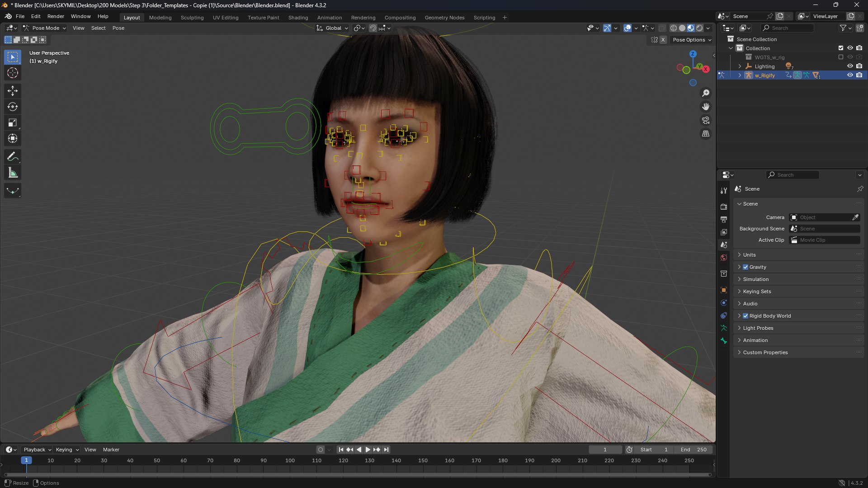This screenshot has height=488, width=868.
Task: Switch to the Shading workspace tab
Action: (298, 18)
